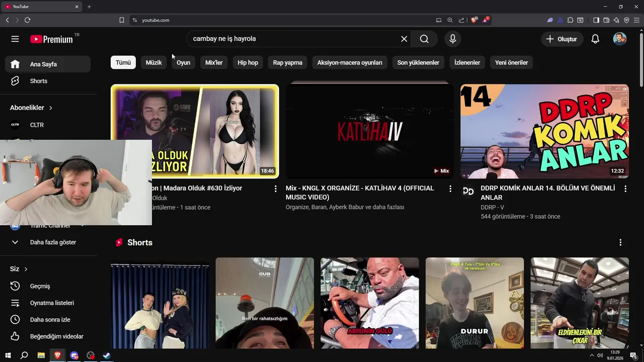
Task: Open the DDRP - V channel name link
Action: 492,207
